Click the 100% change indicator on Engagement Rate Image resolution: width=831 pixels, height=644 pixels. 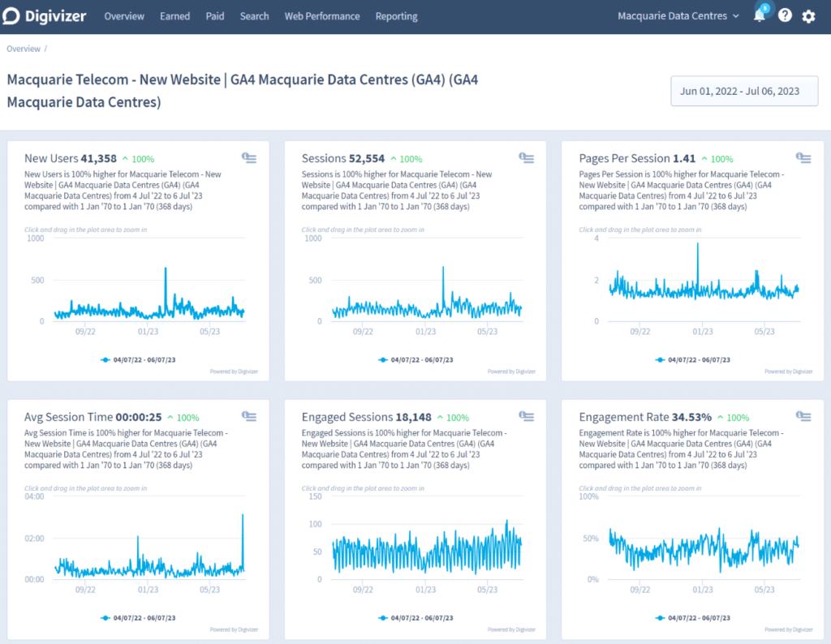[x=734, y=418]
